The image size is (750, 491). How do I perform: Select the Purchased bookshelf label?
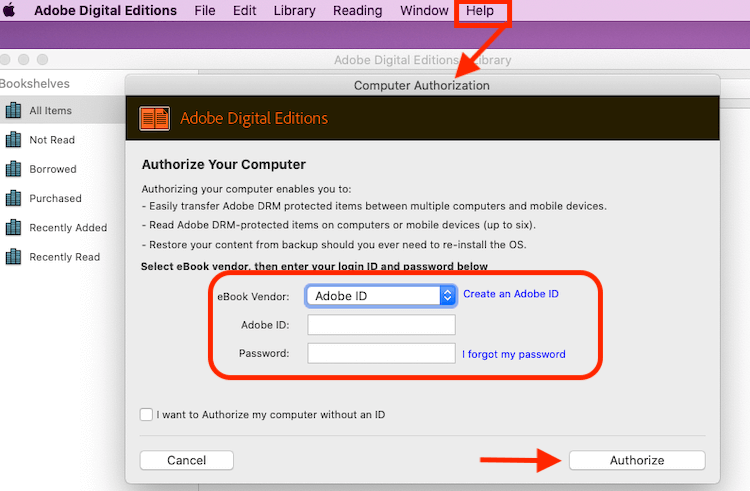tap(55, 198)
